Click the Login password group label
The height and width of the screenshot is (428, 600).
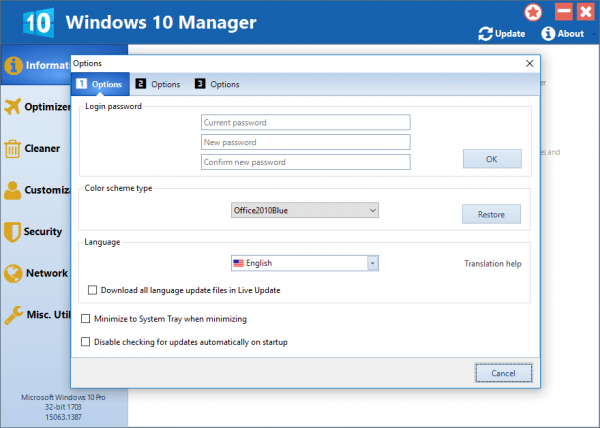(x=113, y=106)
